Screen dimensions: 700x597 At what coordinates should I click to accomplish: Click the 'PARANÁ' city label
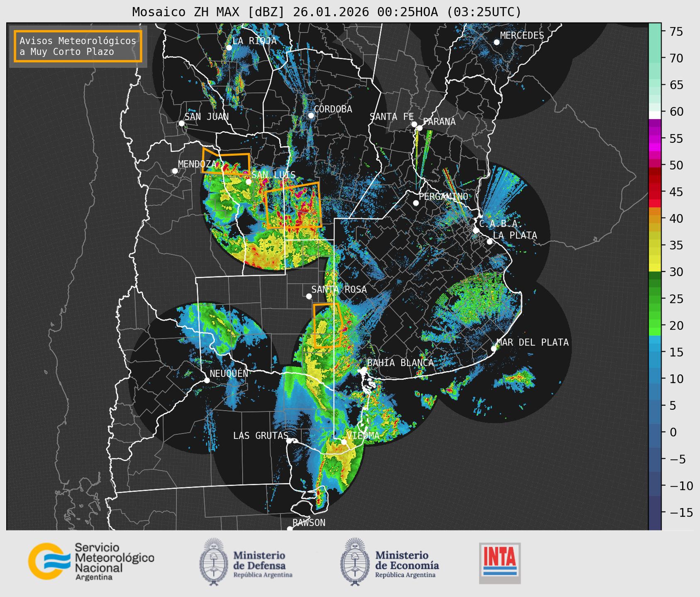pos(439,122)
